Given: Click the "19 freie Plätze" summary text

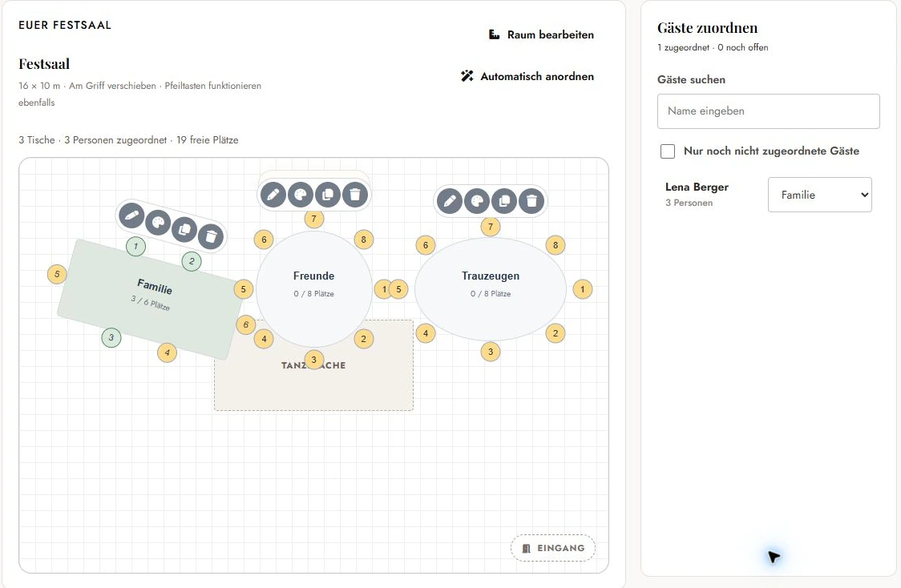Looking at the screenshot, I should (x=208, y=140).
